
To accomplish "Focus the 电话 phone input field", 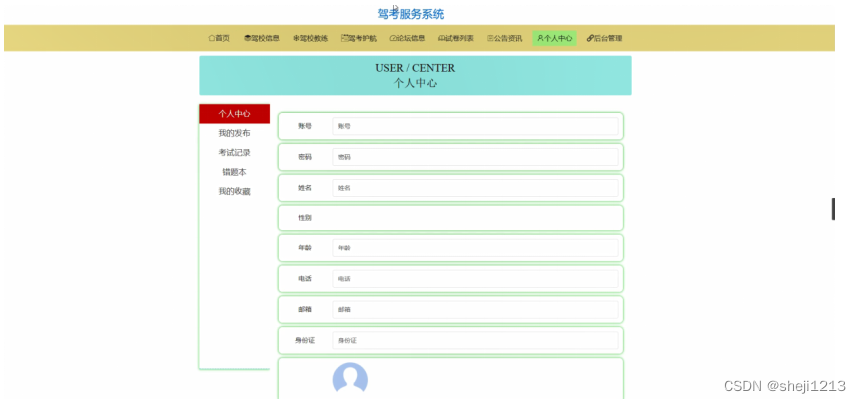I will point(475,279).
